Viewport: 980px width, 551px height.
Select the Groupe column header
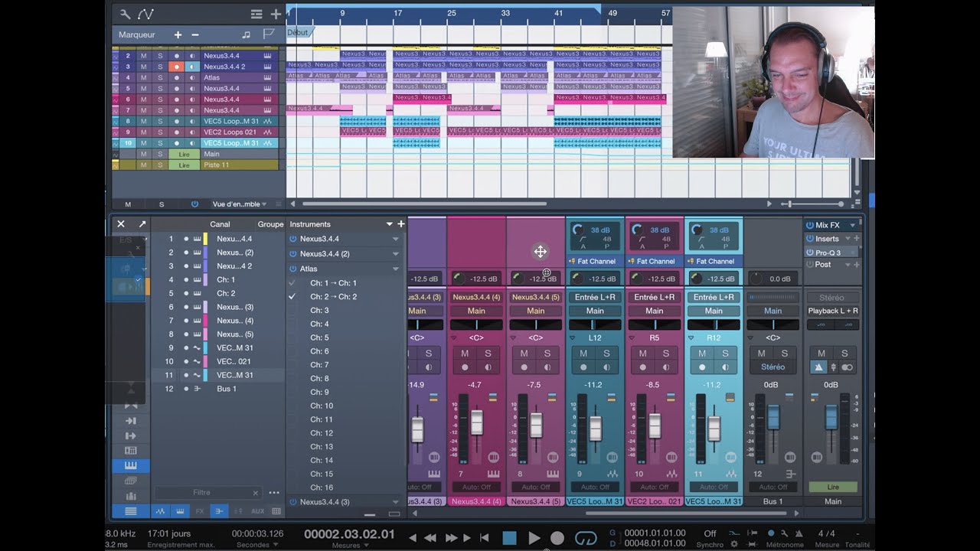tap(270, 224)
